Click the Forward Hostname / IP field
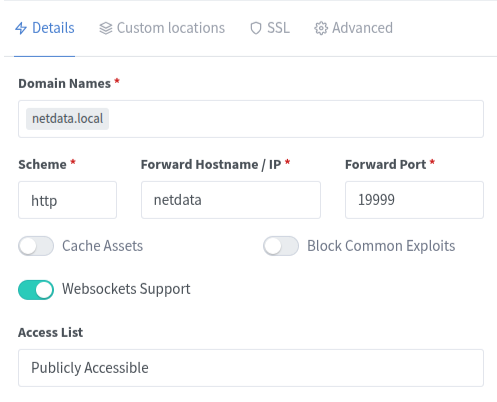The height and width of the screenshot is (402, 497). point(231,200)
